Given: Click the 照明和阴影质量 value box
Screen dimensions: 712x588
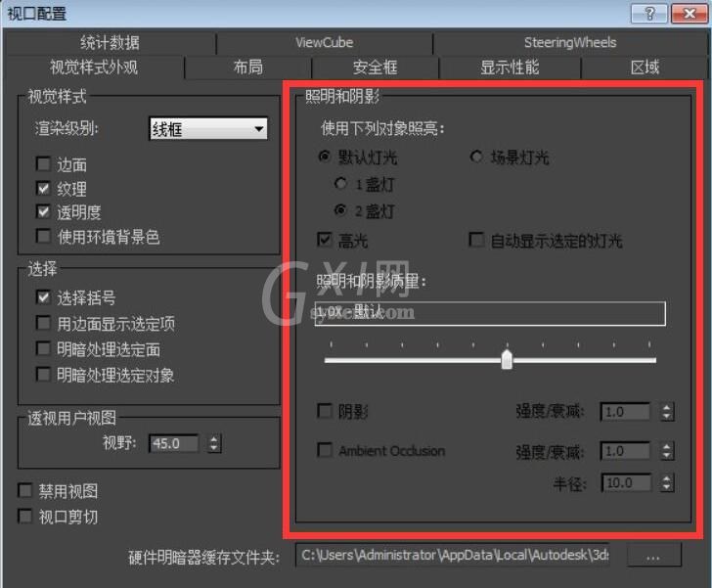Looking at the screenshot, I should (490, 313).
